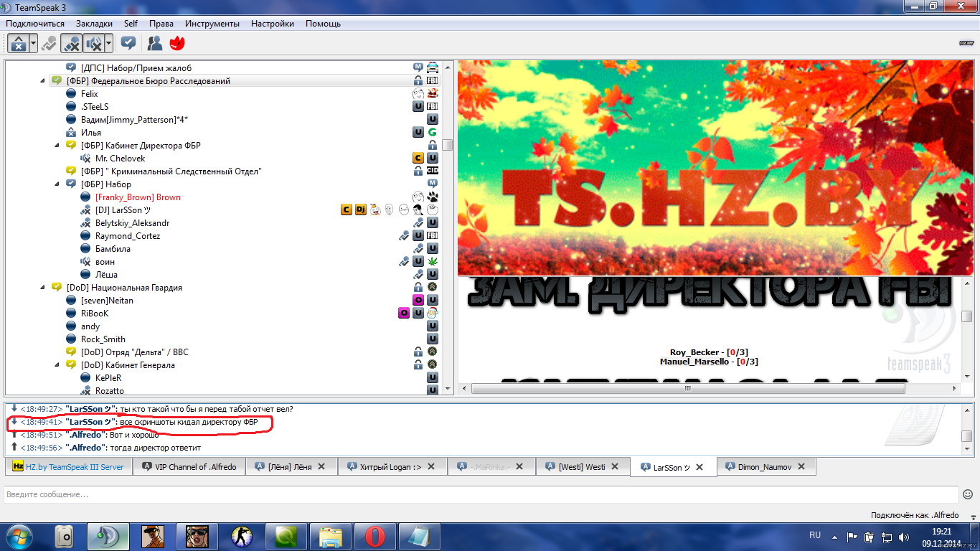Switch to HZ.by TeamSpeak III Server tab

click(x=69, y=467)
